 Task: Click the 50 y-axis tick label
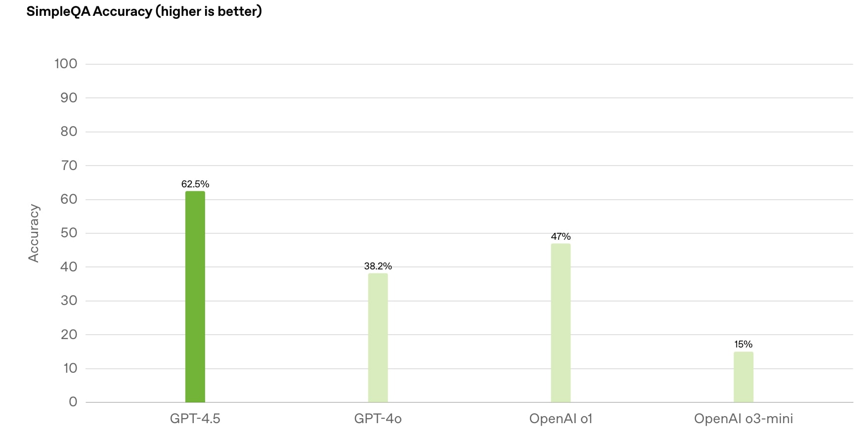tap(69, 233)
